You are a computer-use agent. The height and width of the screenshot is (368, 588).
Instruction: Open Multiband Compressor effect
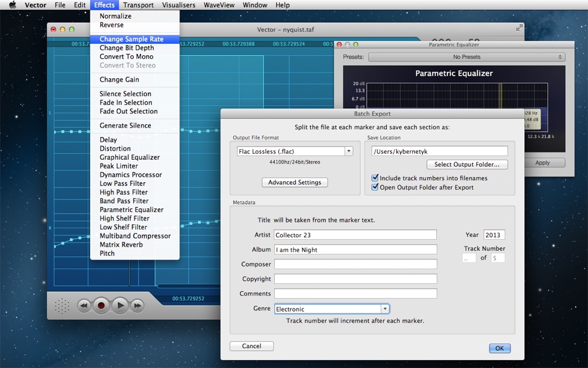(x=135, y=236)
